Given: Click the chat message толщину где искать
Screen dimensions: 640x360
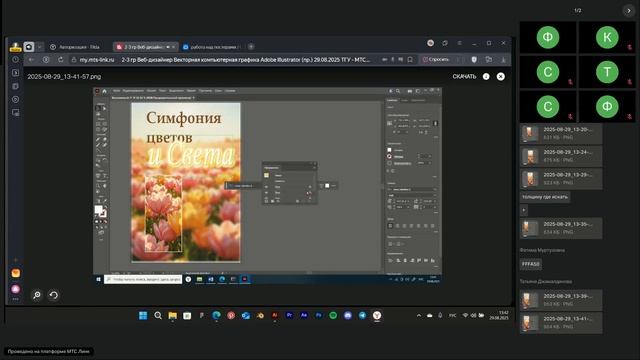Looking at the screenshot, I should pyautogui.click(x=545, y=197).
